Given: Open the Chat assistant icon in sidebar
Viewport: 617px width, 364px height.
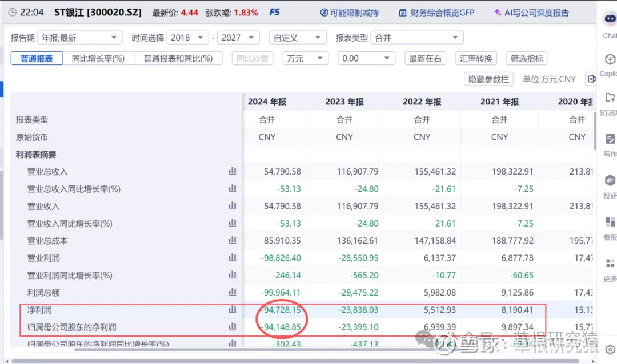Looking at the screenshot, I should [x=610, y=18].
